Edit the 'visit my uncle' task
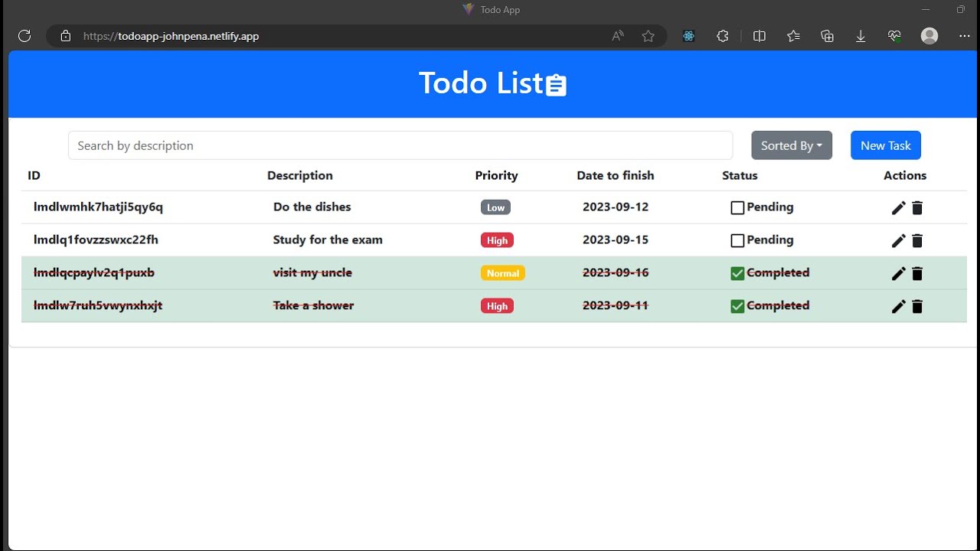 tap(899, 274)
